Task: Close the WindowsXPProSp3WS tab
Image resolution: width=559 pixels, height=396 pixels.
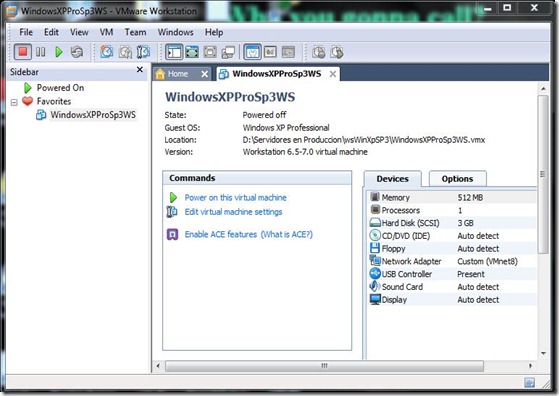Action: 333,74
